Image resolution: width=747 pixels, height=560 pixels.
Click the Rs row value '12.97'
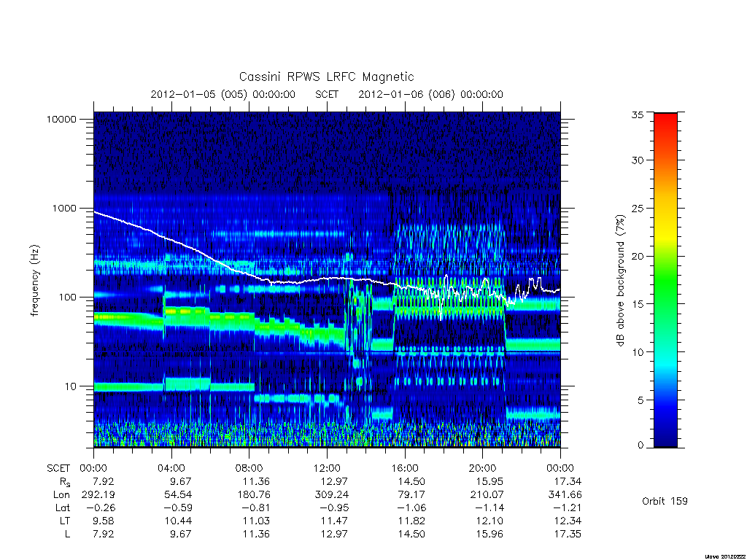pos(334,481)
